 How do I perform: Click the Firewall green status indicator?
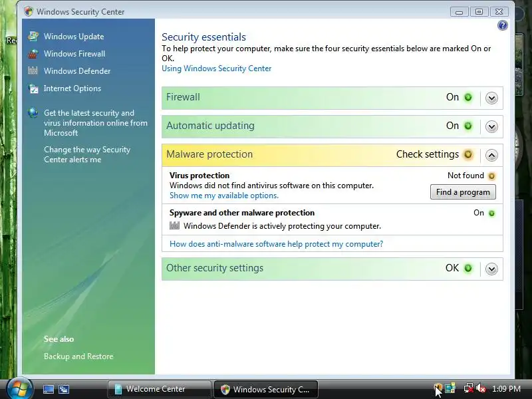tap(468, 97)
